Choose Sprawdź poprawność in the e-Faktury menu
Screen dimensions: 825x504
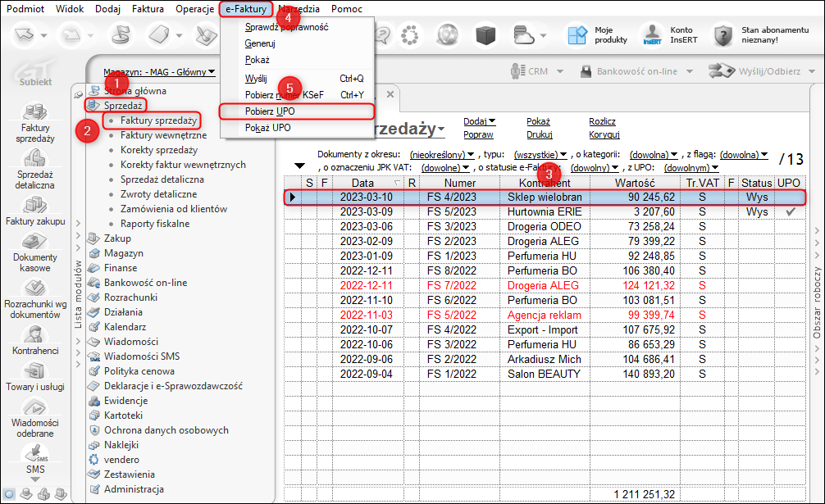297,27
